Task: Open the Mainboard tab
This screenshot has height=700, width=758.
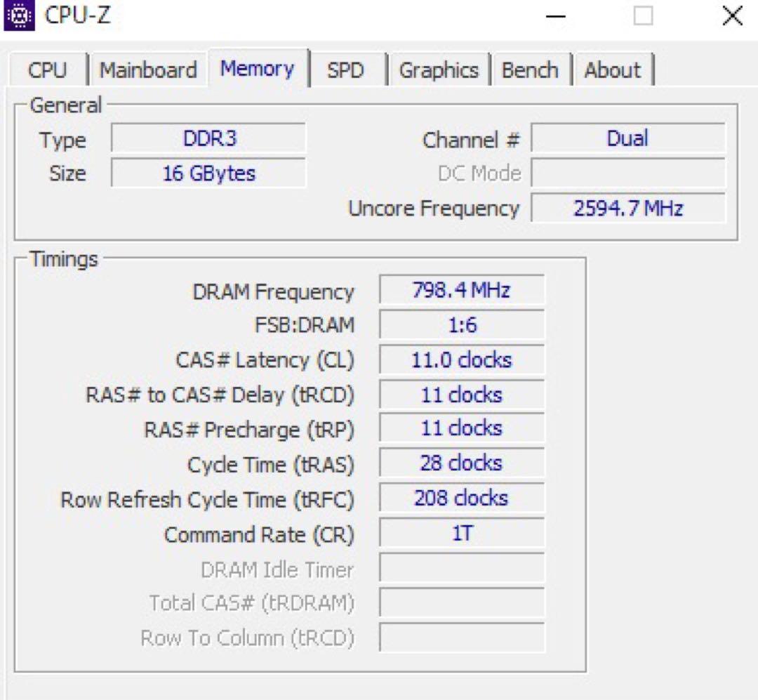Action: pyautogui.click(x=148, y=70)
